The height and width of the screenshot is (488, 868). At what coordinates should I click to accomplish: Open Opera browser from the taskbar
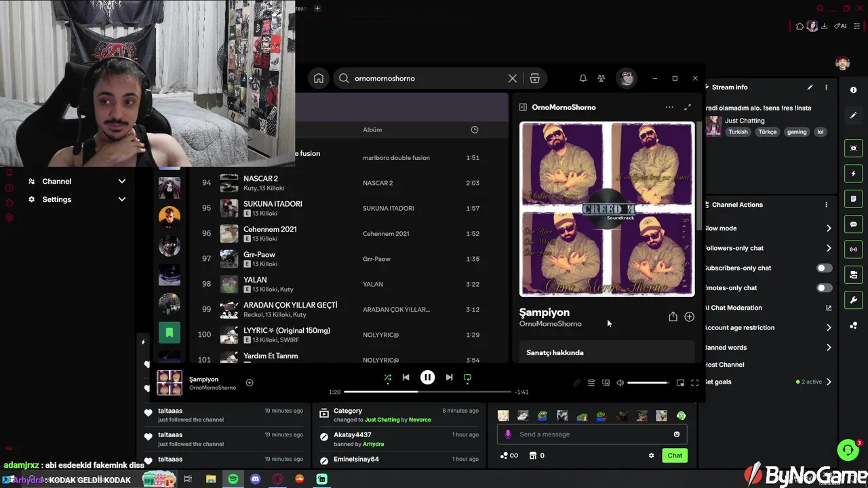tap(277, 479)
